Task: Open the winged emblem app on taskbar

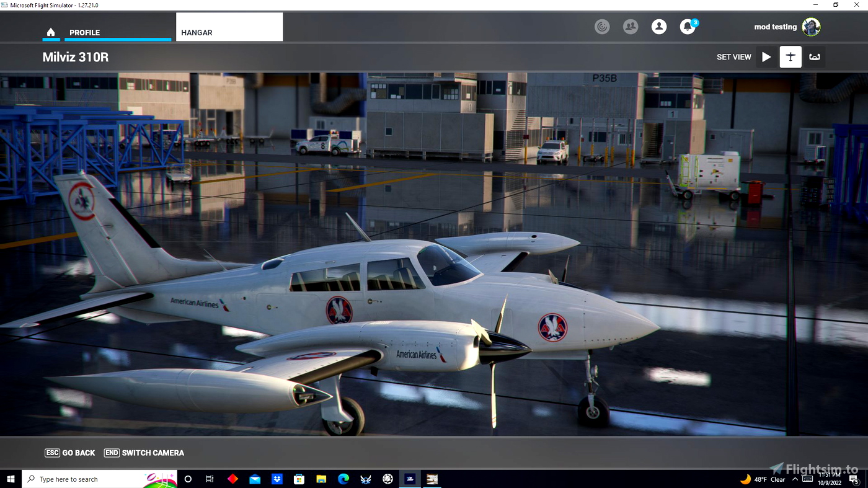Action: click(x=366, y=479)
